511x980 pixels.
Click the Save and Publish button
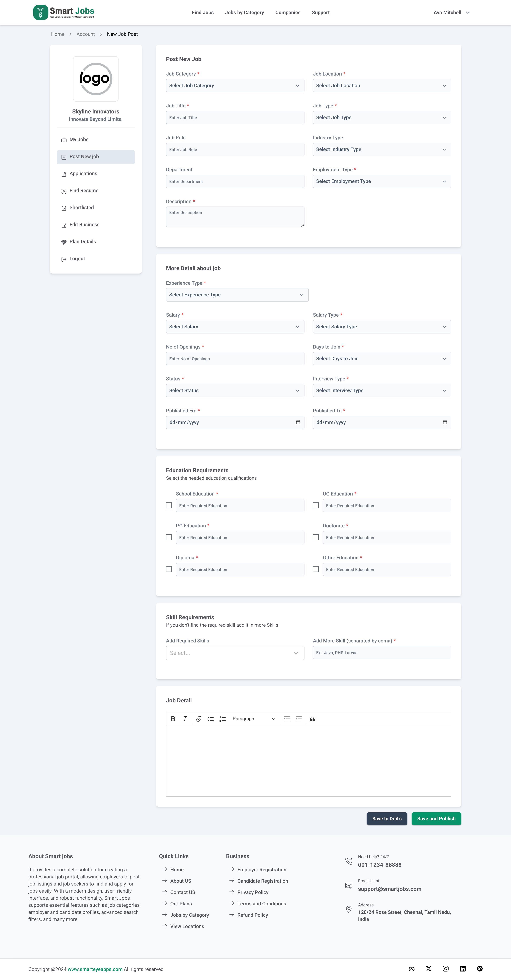pyautogui.click(x=436, y=818)
